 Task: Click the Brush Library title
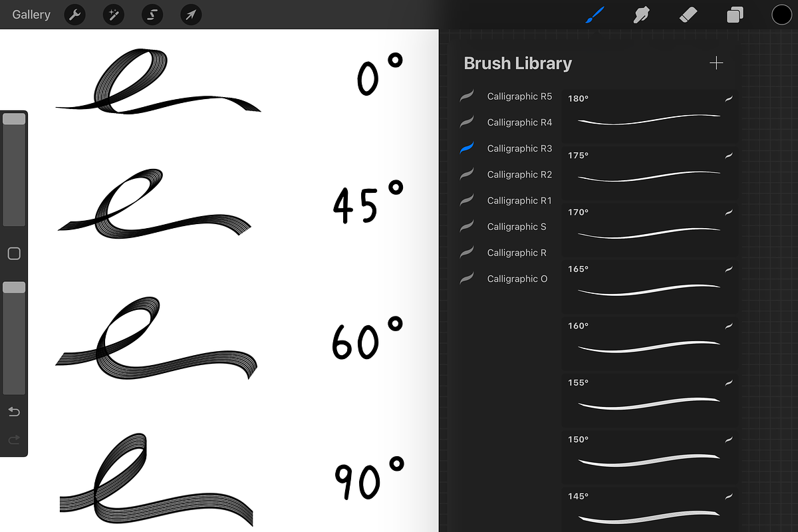517,63
